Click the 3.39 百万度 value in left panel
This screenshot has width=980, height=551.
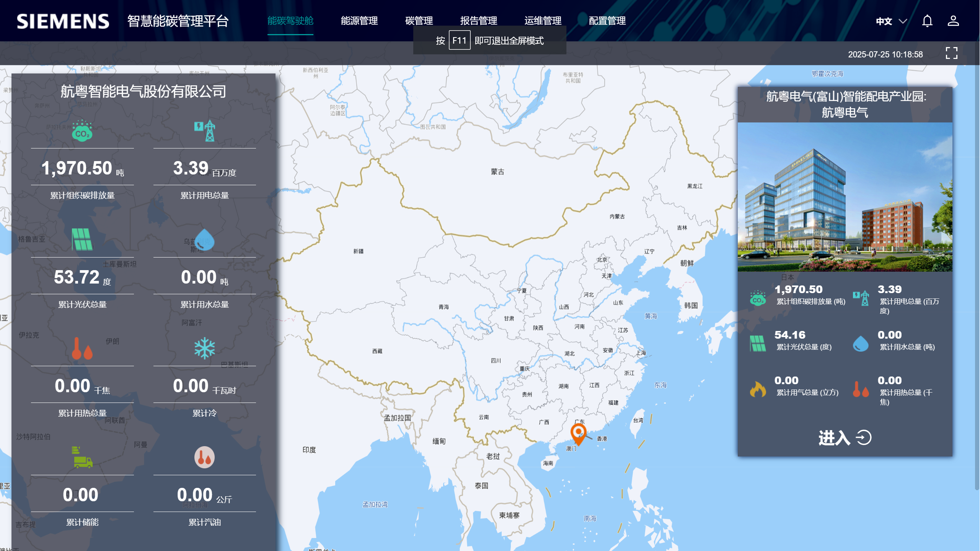point(205,168)
